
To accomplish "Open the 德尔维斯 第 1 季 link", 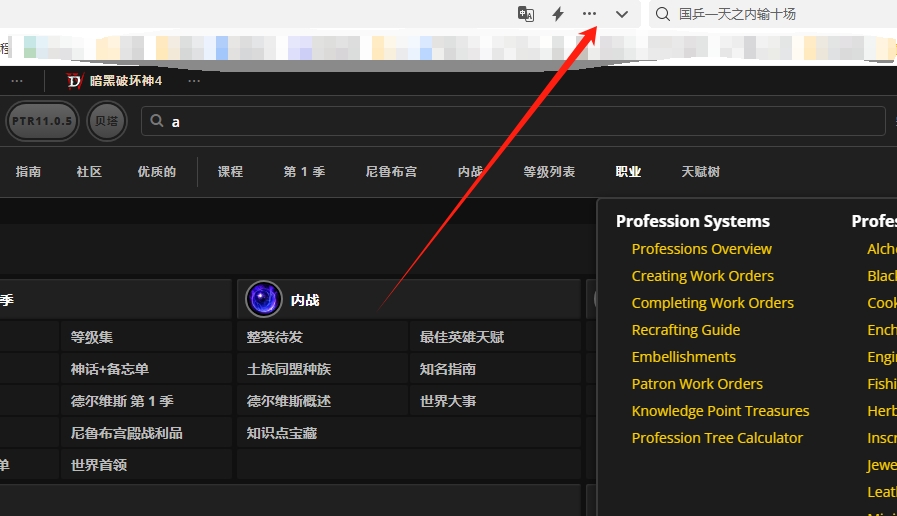I will 122,401.
